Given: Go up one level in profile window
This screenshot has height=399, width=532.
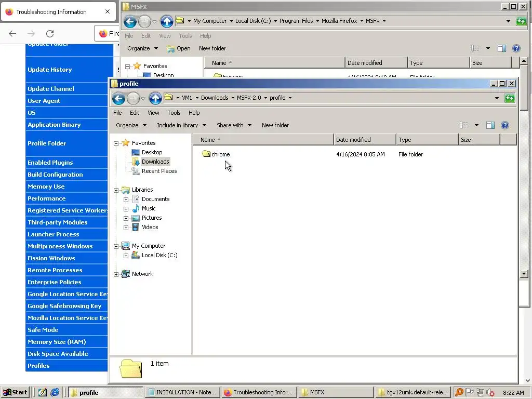Looking at the screenshot, I should 155,98.
